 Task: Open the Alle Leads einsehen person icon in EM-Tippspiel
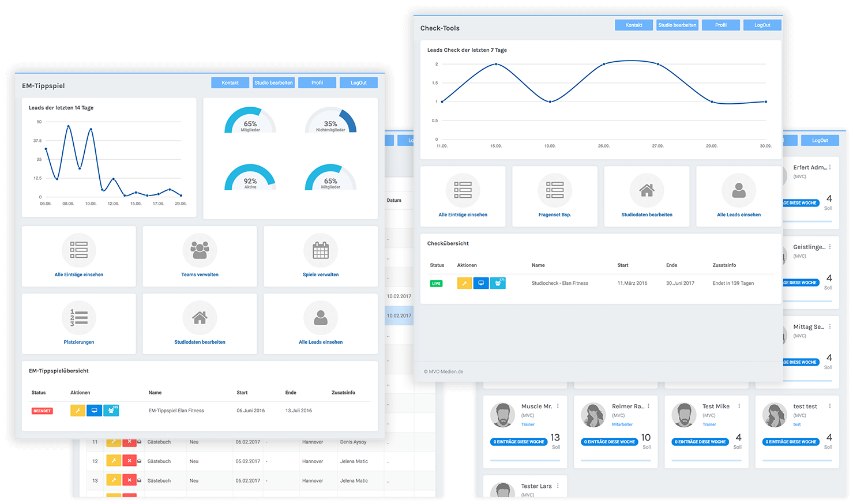coord(321,317)
